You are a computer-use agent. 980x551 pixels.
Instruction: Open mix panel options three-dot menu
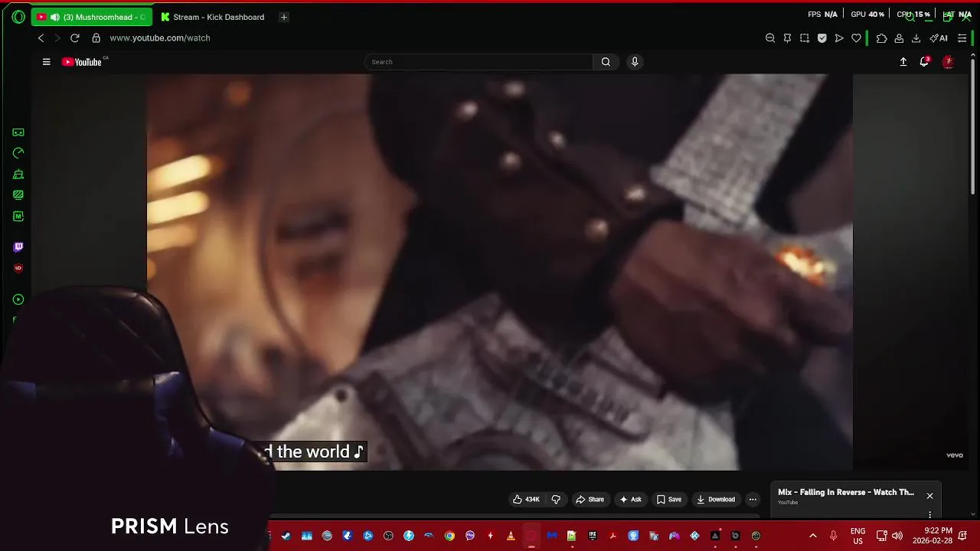pyautogui.click(x=929, y=515)
